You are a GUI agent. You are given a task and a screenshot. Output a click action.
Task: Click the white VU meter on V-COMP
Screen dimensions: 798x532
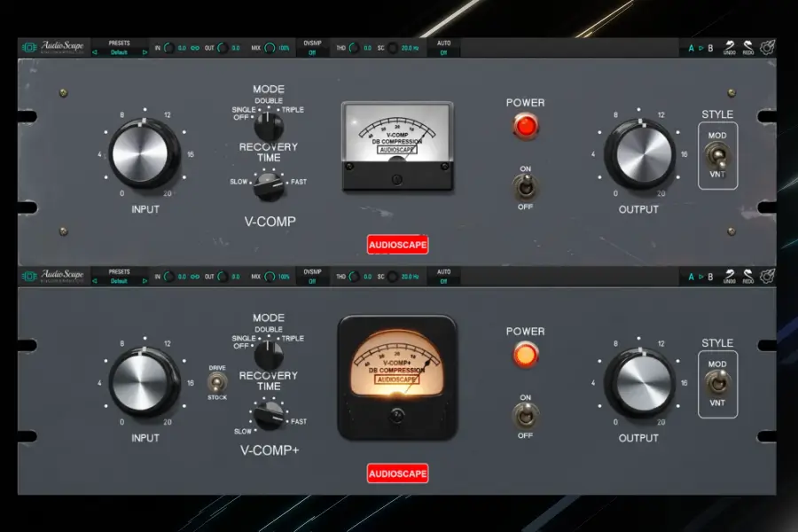click(397, 146)
